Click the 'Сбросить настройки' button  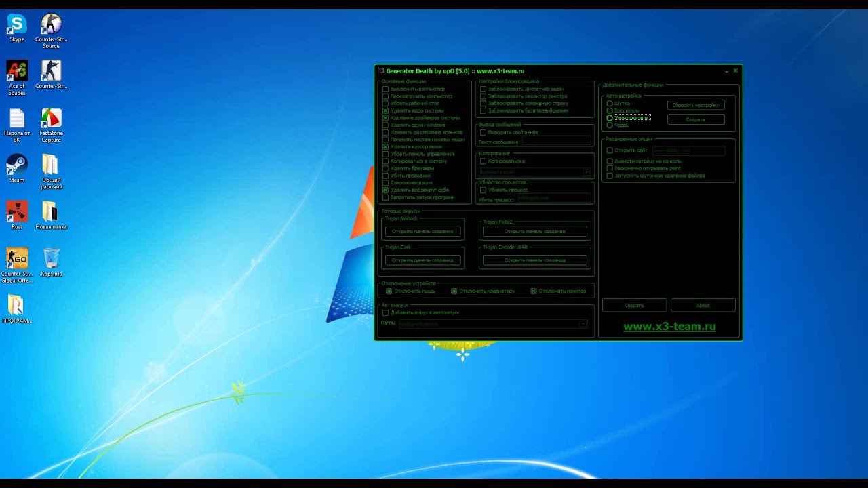(696, 105)
